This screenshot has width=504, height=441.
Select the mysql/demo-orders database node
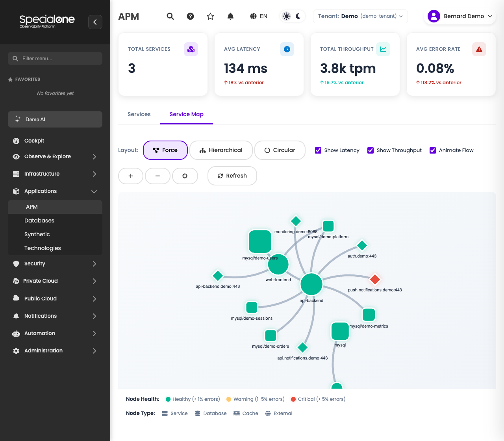271,335
